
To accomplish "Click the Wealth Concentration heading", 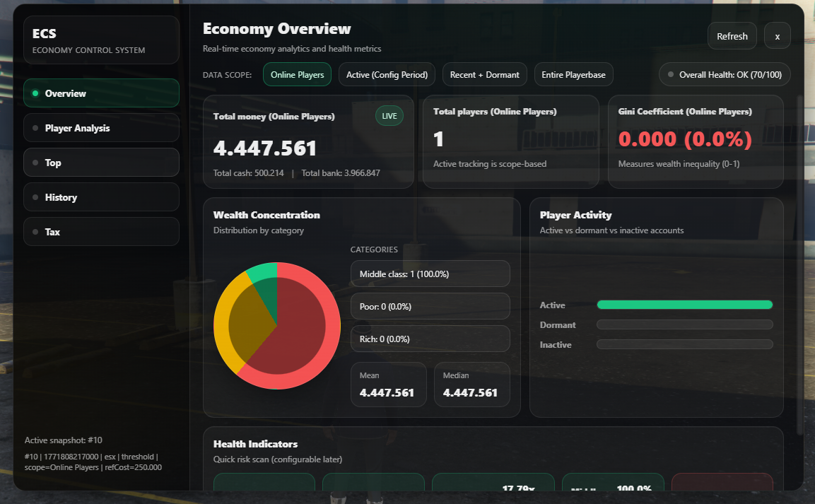I will click(266, 215).
